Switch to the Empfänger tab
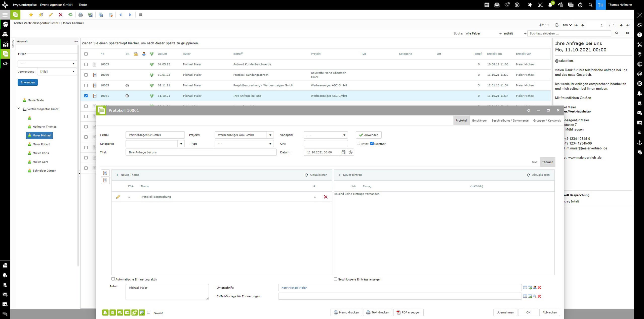The image size is (644, 319). [479, 121]
